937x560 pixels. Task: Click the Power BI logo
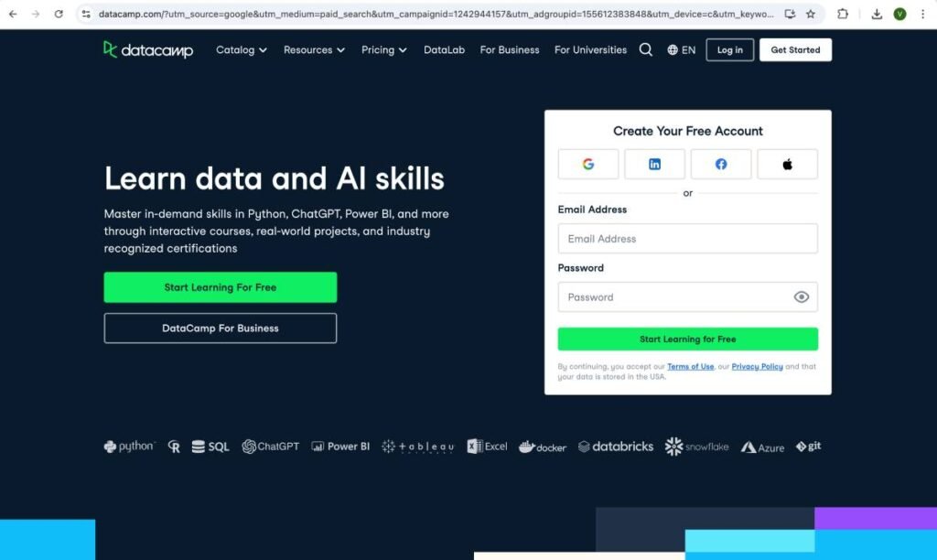[x=340, y=447]
